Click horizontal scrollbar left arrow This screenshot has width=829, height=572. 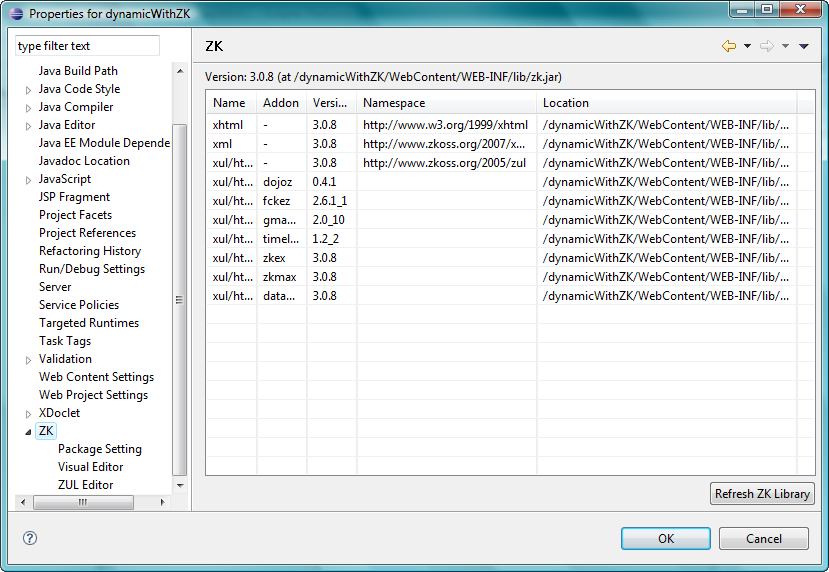coord(23,502)
